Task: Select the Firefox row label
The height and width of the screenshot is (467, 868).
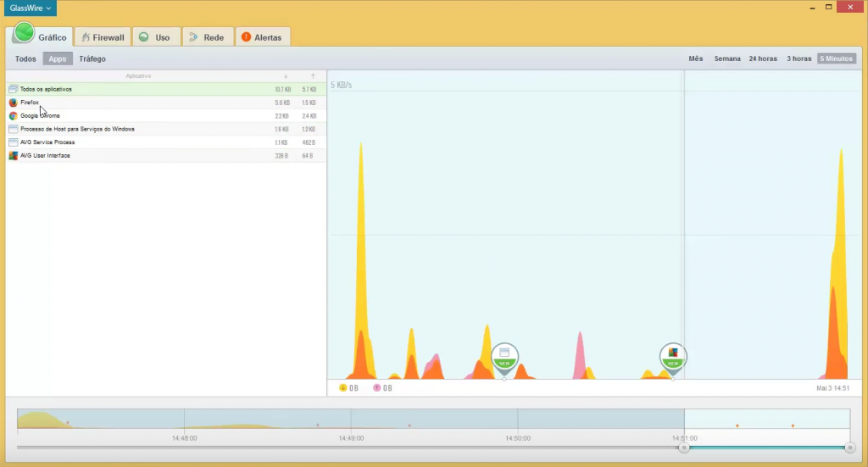Action: coord(30,103)
